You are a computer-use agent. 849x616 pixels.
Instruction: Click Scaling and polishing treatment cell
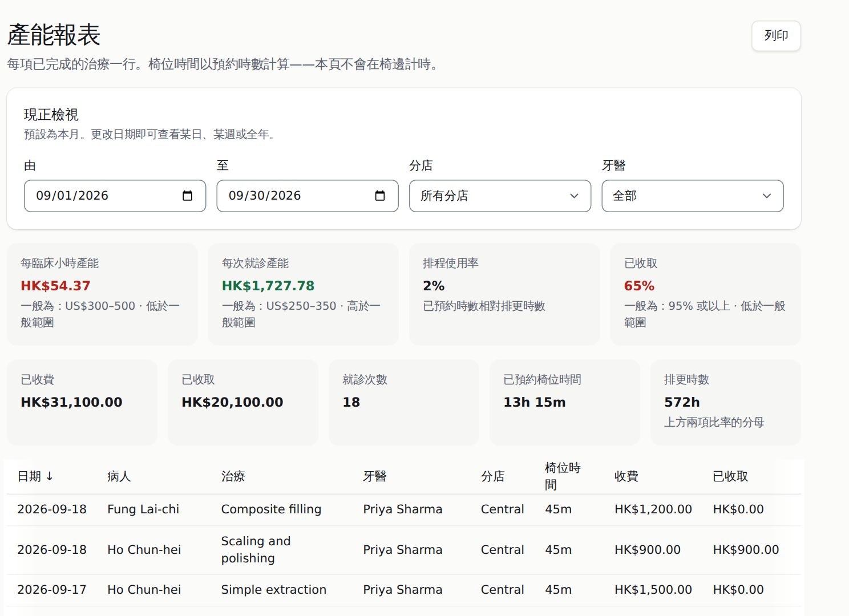pyautogui.click(x=256, y=550)
